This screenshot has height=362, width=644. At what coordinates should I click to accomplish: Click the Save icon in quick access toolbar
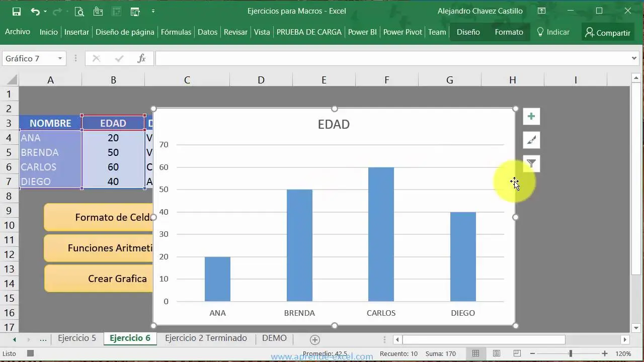[x=17, y=11]
